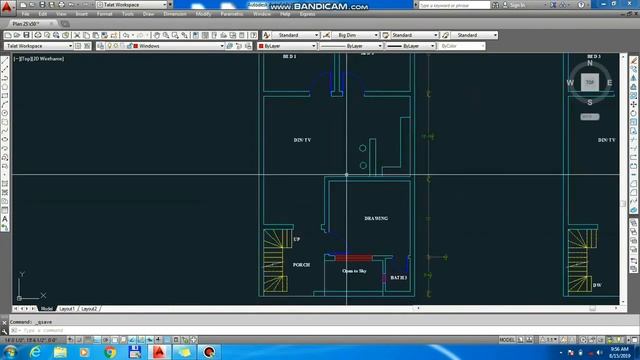Click Sign In in the title bar
Image resolution: width=640 pixels, height=360 pixels.
pos(517,5)
